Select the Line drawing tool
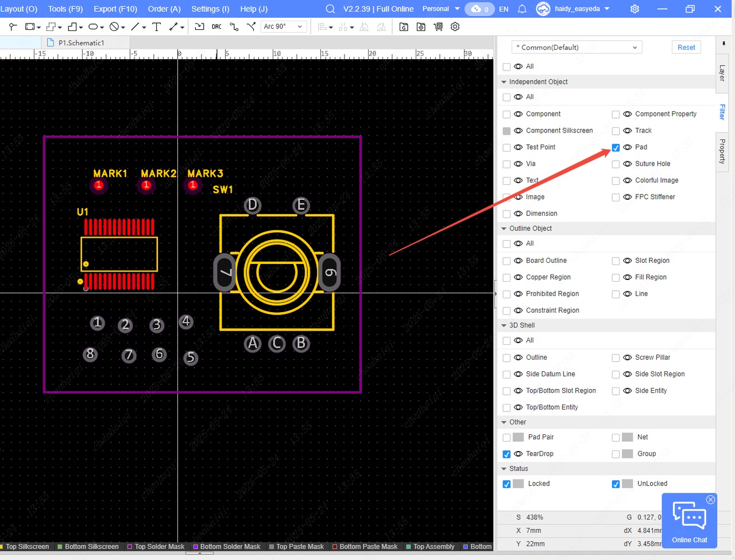This screenshot has width=735, height=560. (135, 27)
